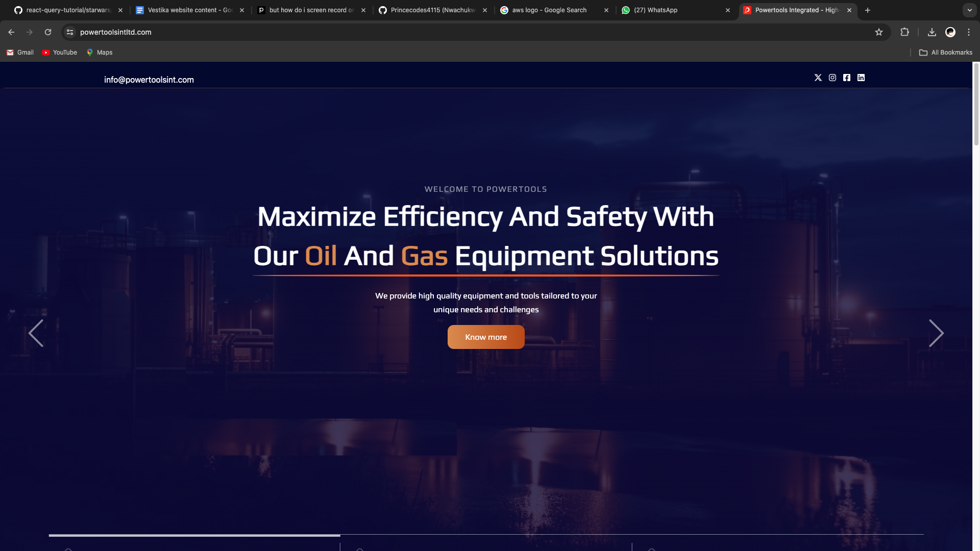980x551 pixels.
Task: Open the Chrome three-dot menu
Action: coord(969,32)
